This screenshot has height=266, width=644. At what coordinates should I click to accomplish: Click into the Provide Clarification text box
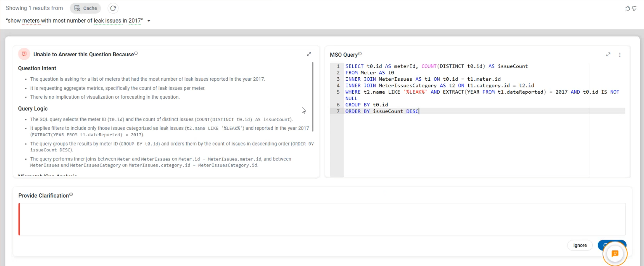click(x=322, y=219)
